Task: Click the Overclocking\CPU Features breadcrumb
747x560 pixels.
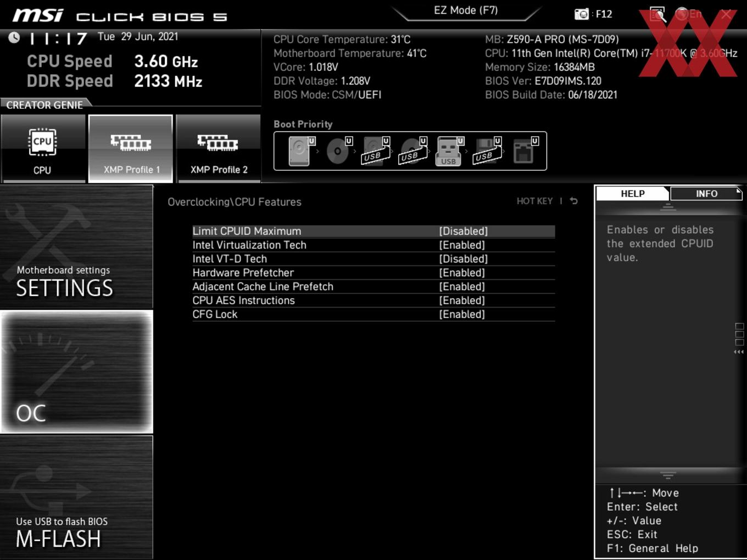Action: [235, 201]
